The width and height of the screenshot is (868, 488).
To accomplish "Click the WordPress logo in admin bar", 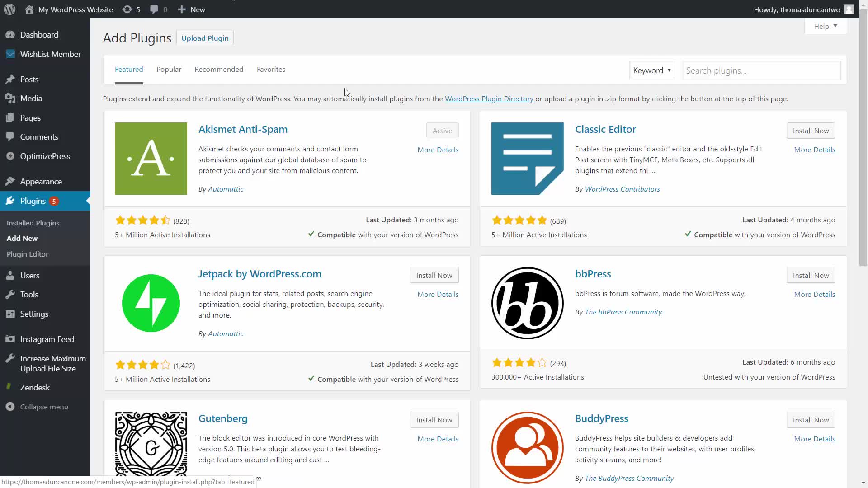I will (x=9, y=9).
